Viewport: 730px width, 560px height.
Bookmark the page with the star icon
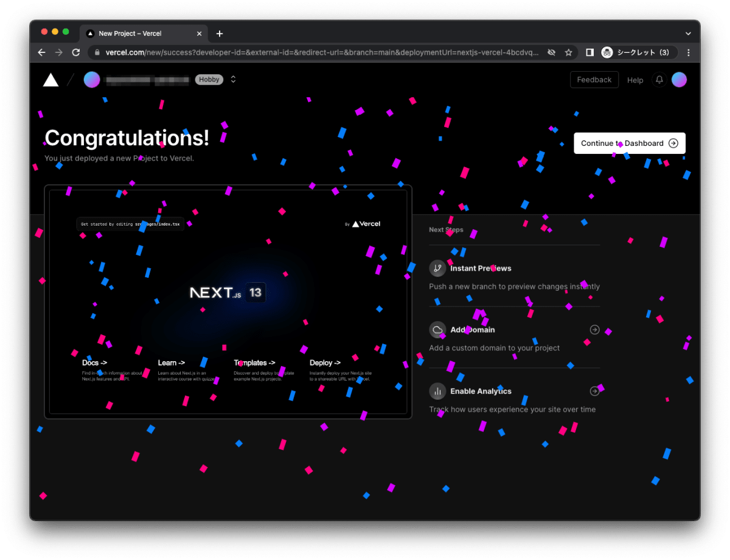click(x=568, y=52)
